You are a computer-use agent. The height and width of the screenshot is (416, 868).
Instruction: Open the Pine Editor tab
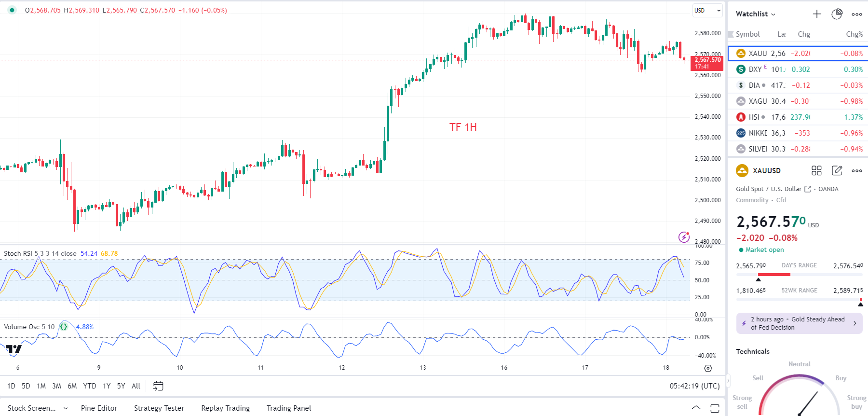[x=99, y=408]
